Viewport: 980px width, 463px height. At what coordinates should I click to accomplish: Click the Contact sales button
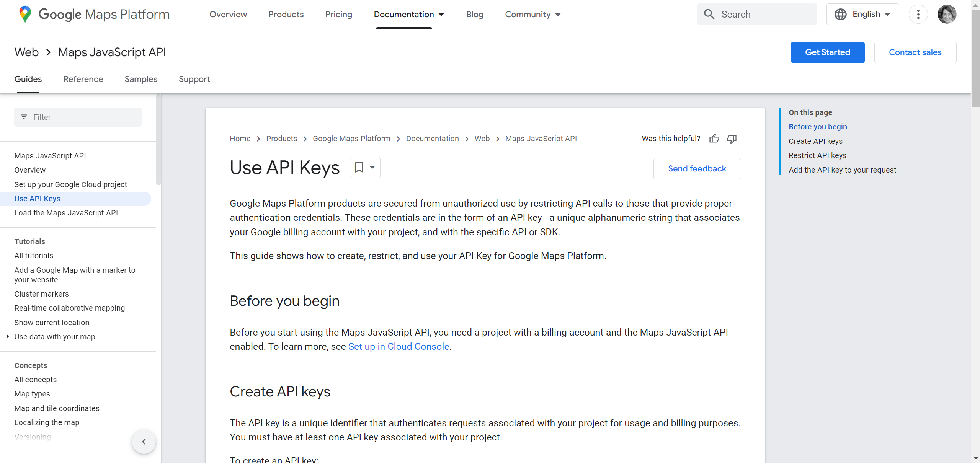pyautogui.click(x=915, y=52)
